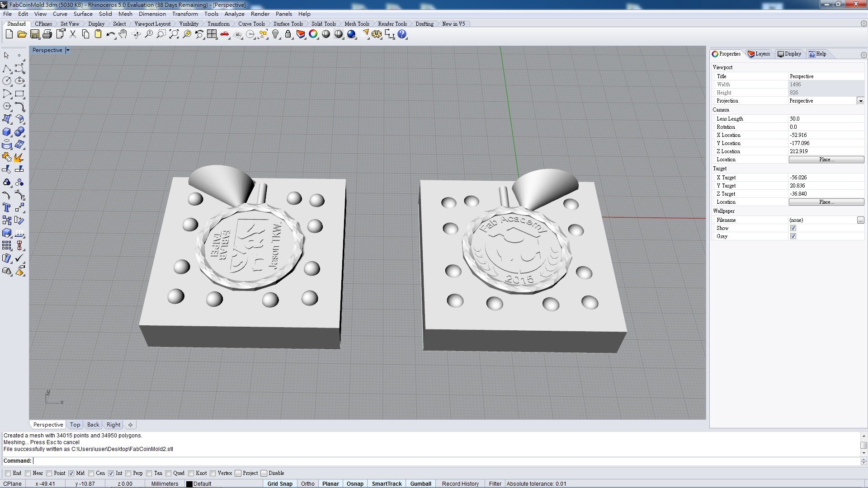
Task: Switch to the Top viewport tab
Action: [x=75, y=425]
